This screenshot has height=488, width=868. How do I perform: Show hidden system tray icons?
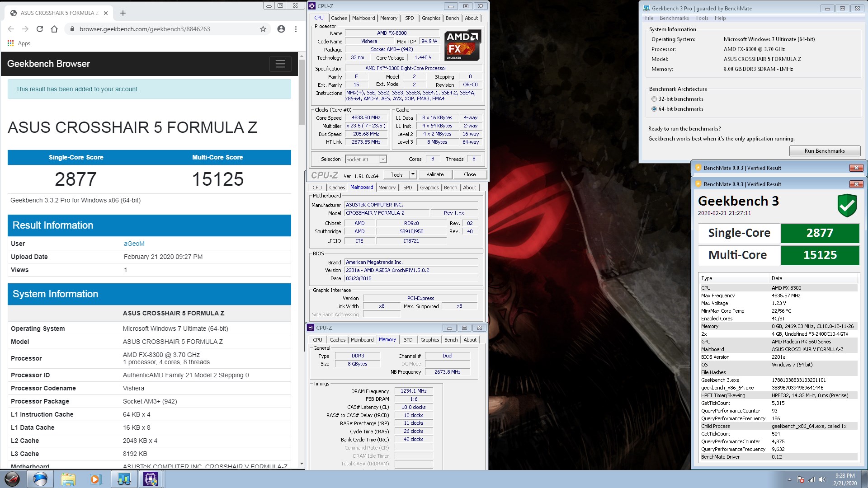pyautogui.click(x=789, y=479)
